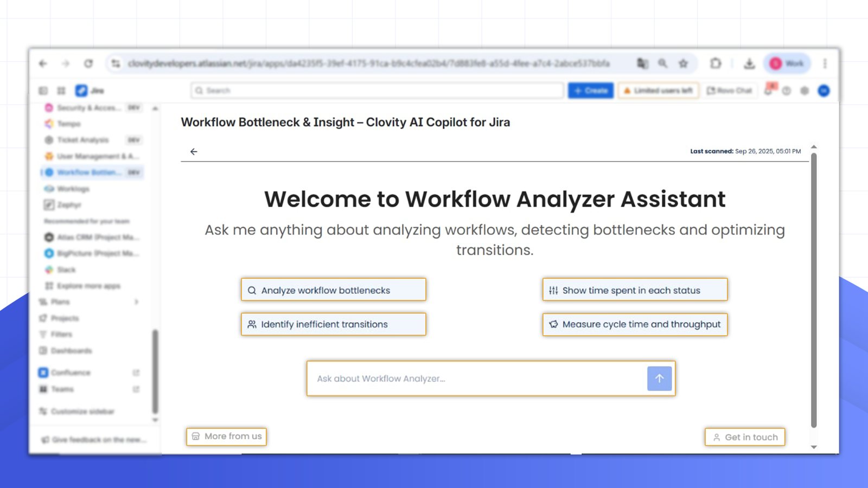Bookmark this page with the star icon
The height and width of the screenshot is (488, 868).
click(x=684, y=63)
